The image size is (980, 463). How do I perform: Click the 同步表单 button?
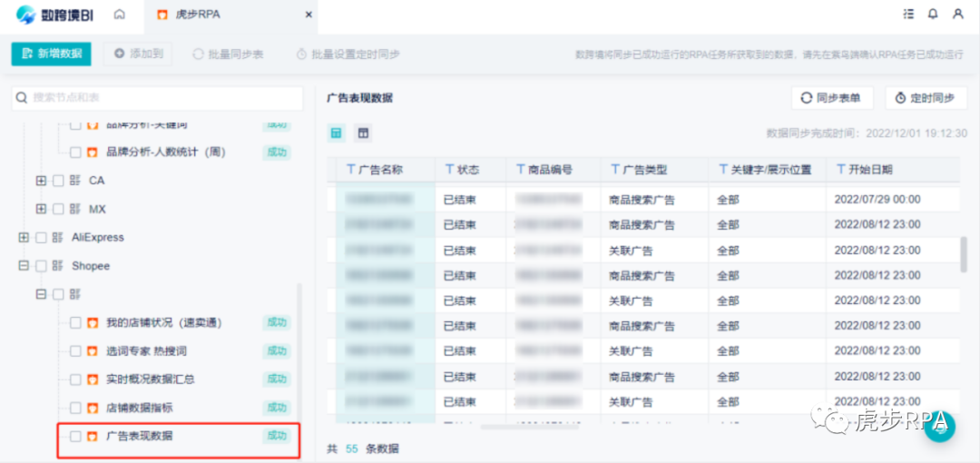click(832, 98)
